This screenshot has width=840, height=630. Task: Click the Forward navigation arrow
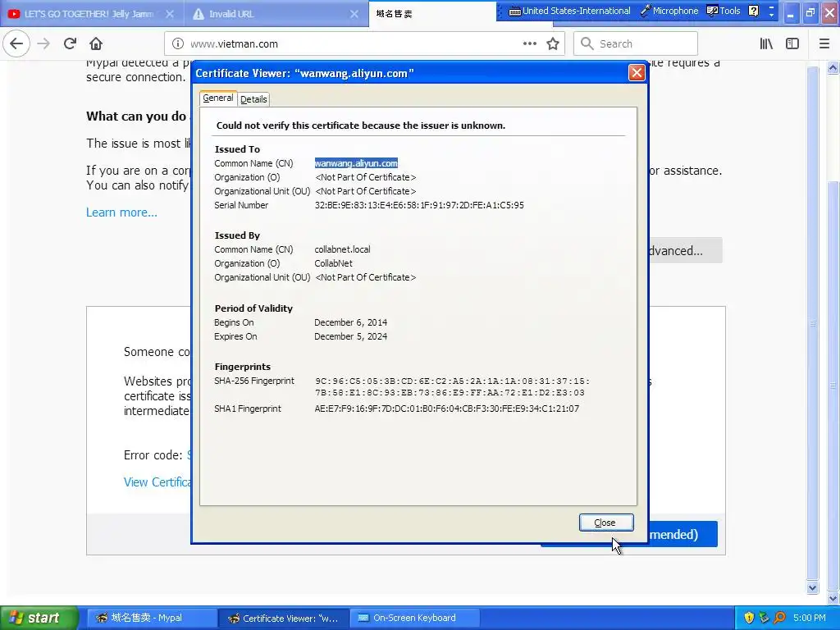click(x=43, y=43)
